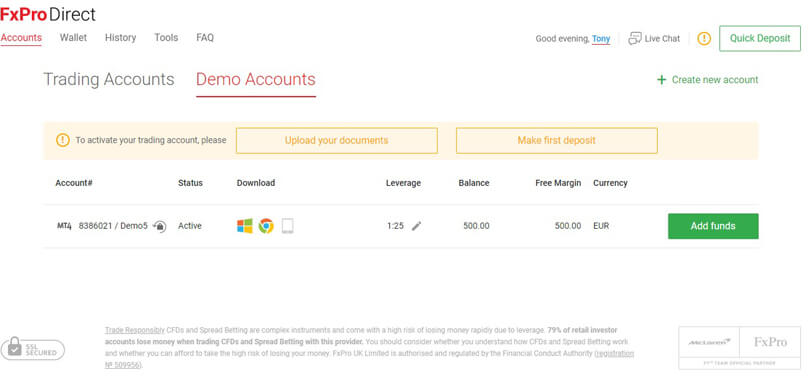Click the Leverage column header
810x392 pixels.
[403, 183]
